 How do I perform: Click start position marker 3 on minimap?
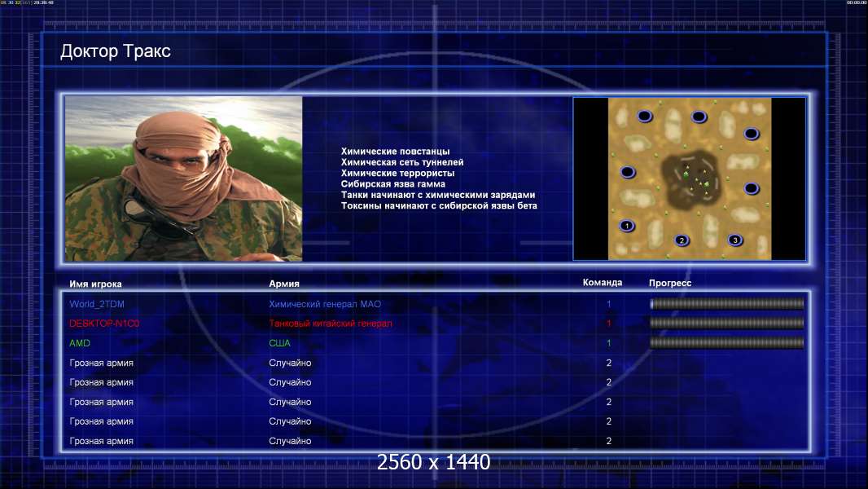(x=735, y=240)
